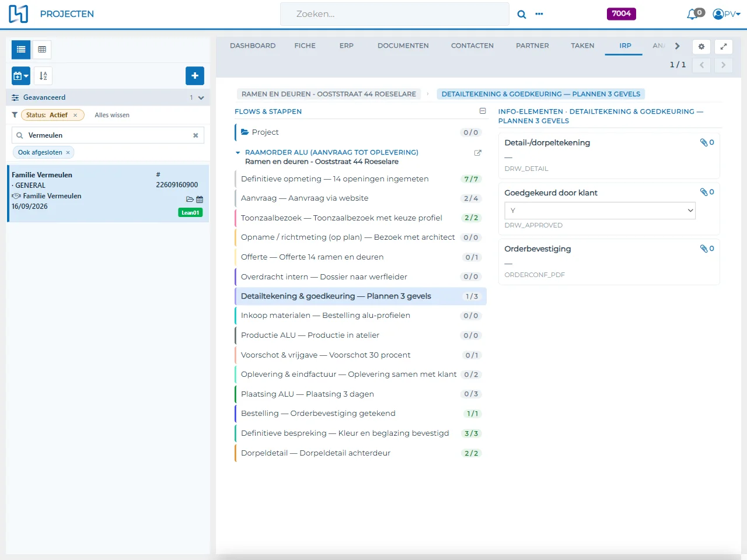Open folder icon in Familie Vermeulen card

(x=190, y=199)
